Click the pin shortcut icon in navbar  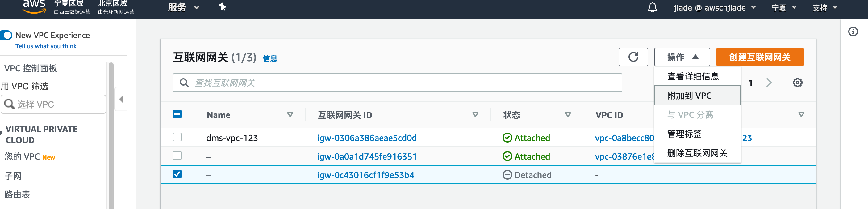(x=222, y=7)
